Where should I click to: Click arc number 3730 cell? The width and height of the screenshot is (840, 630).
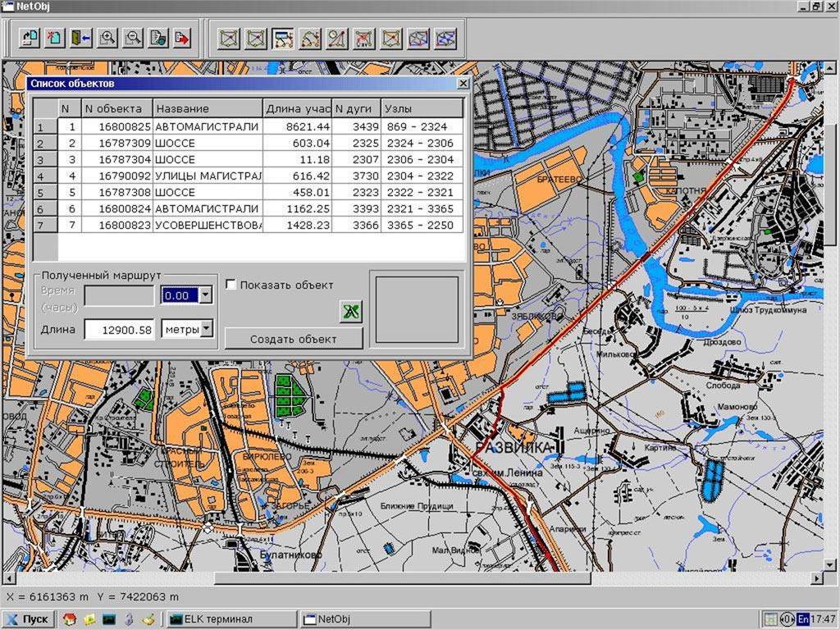pyautogui.click(x=356, y=176)
